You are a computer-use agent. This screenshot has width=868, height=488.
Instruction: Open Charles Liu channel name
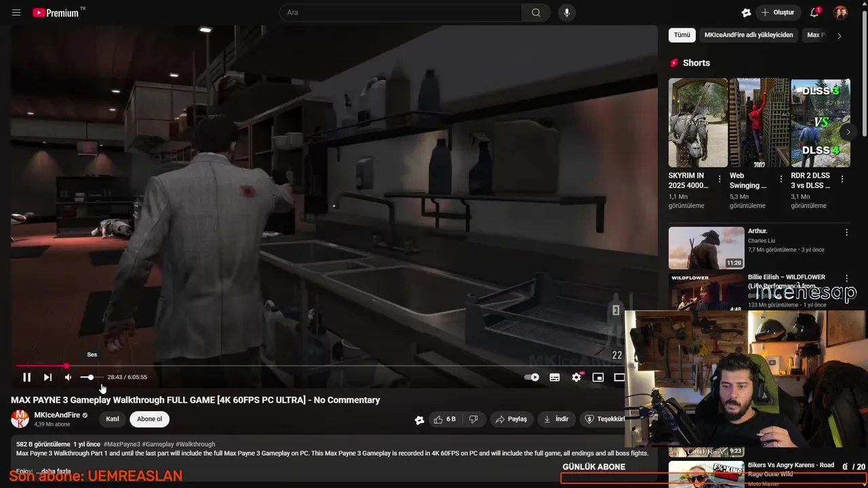tap(762, 241)
